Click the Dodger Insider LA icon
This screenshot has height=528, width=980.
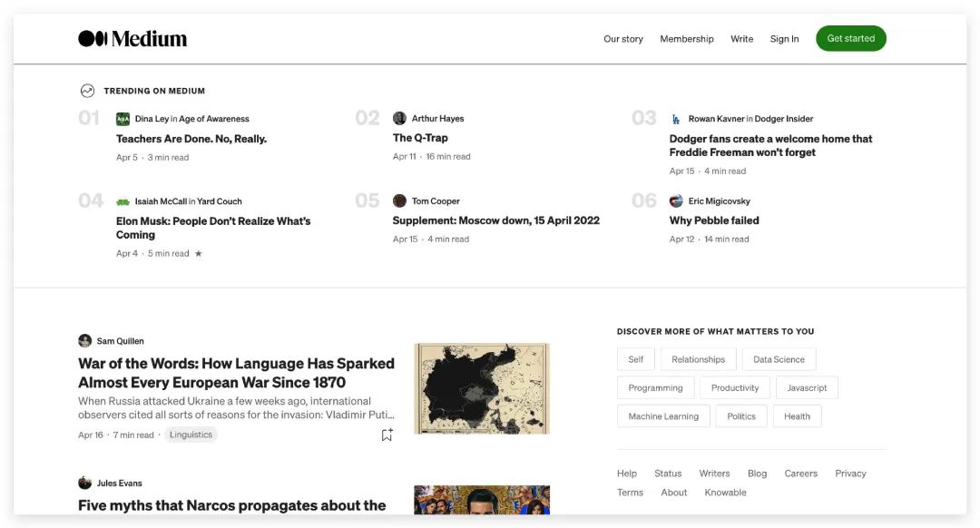(x=675, y=119)
